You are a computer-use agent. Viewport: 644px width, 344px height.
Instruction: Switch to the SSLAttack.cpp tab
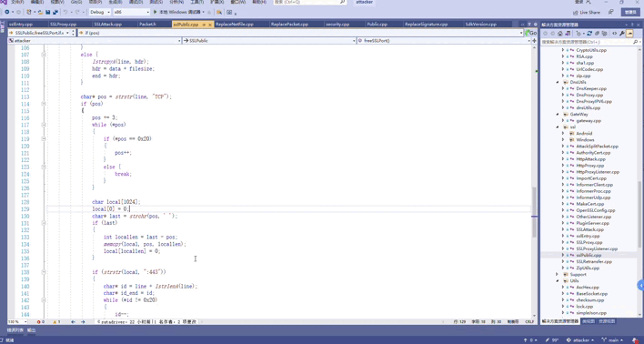click(x=107, y=25)
